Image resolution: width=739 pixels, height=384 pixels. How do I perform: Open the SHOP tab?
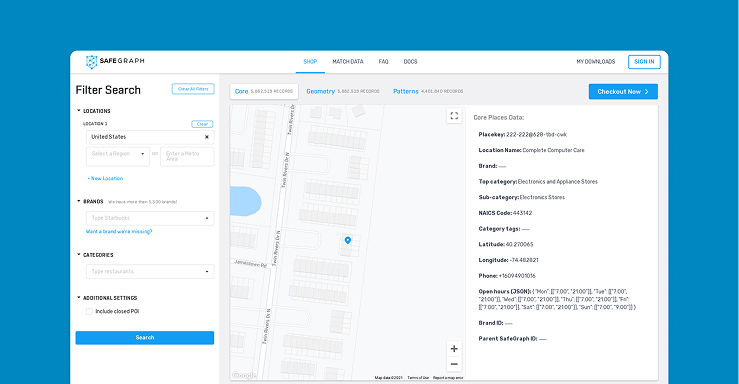[x=310, y=62]
